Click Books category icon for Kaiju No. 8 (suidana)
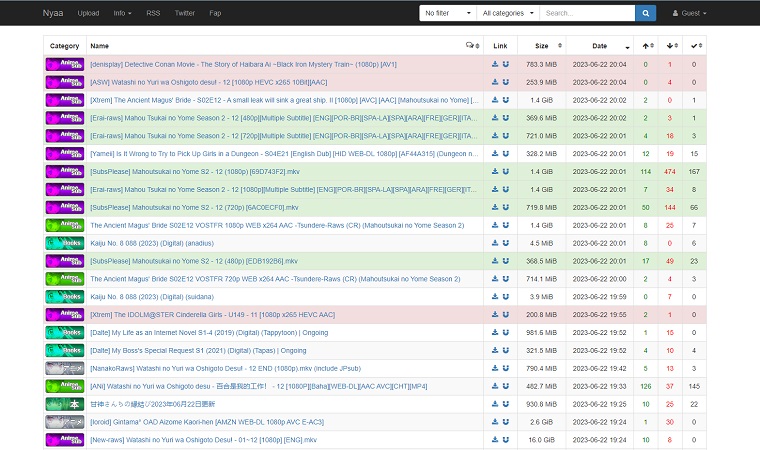 [x=65, y=297]
